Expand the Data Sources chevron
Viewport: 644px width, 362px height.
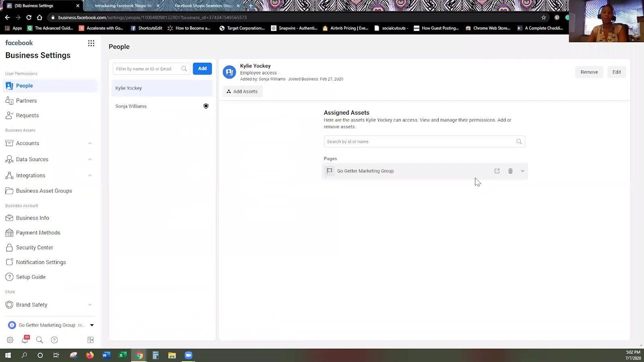coord(90,159)
